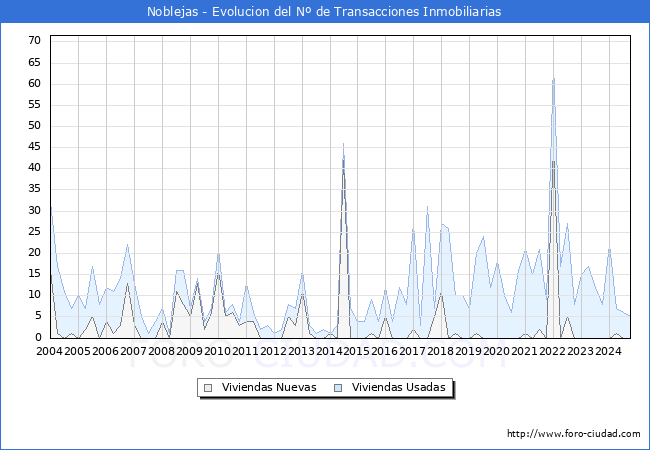
Task: Select the 2004 label on the x-axis
Action: tap(49, 351)
